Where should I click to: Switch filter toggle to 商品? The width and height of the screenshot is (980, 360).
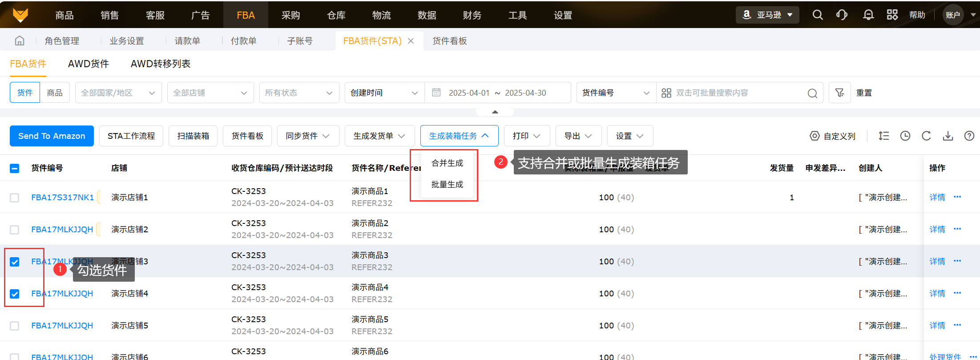point(55,93)
